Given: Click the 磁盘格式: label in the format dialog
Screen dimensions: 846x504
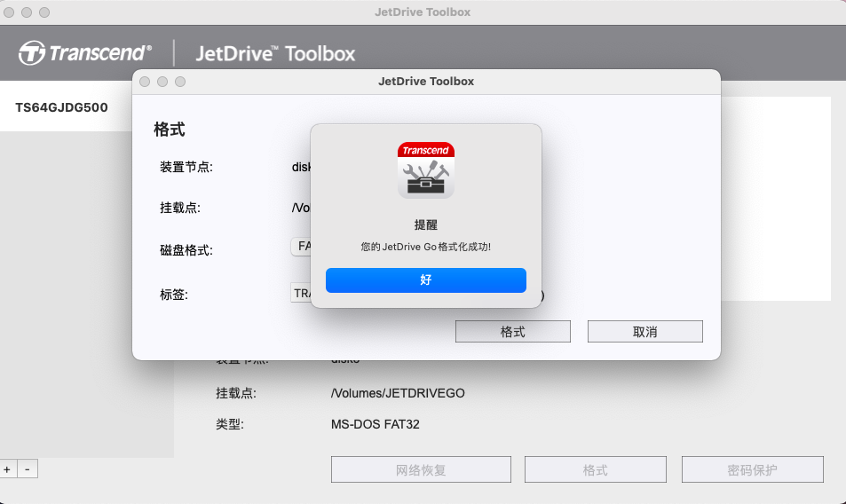Looking at the screenshot, I should coord(186,250).
